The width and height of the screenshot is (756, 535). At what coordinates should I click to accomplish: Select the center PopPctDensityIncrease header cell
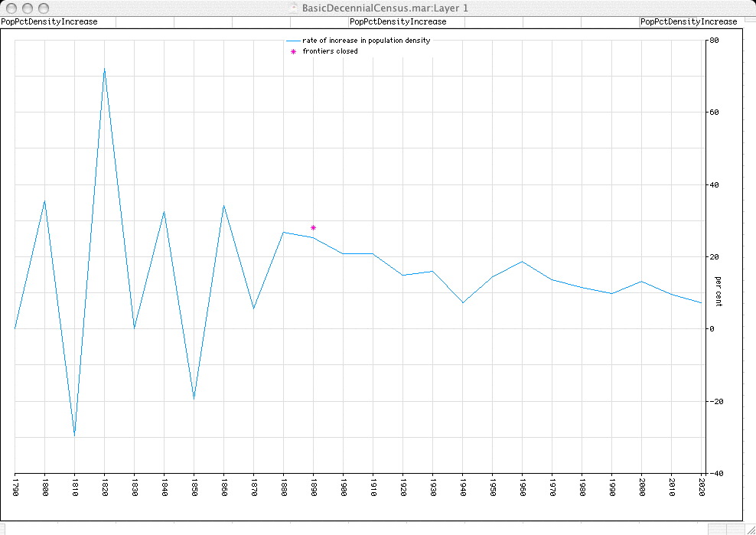(x=397, y=22)
